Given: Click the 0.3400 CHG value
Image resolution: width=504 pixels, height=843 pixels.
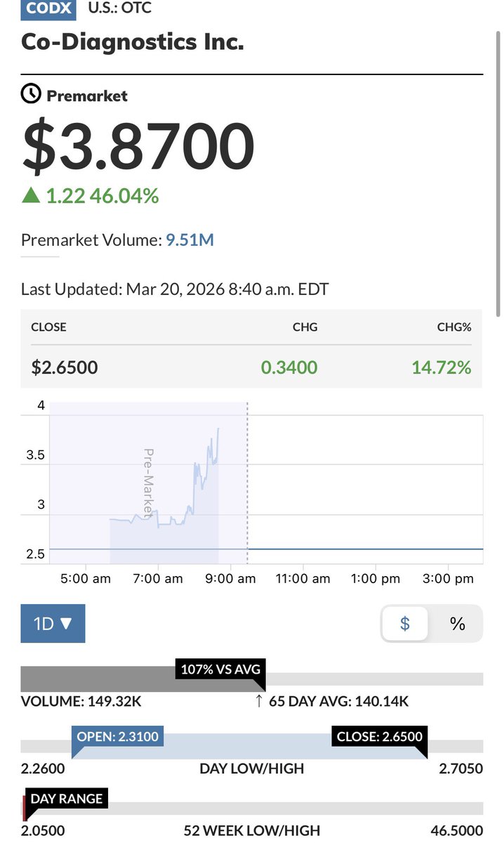Looking at the screenshot, I should coord(289,367).
